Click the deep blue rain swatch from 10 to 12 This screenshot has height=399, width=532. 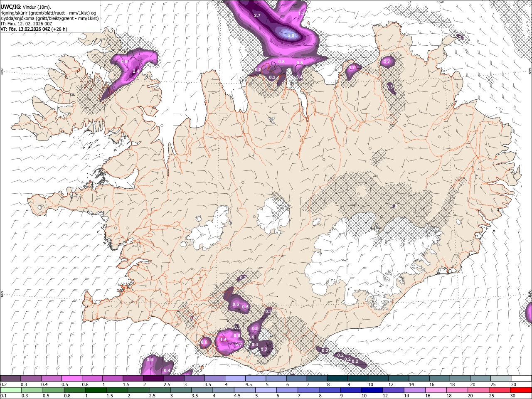point(372,390)
